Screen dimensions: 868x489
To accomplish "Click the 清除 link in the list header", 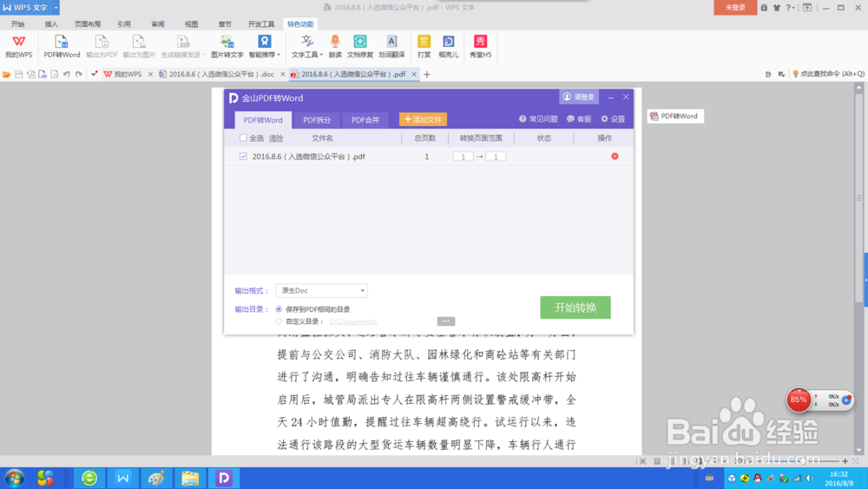I will click(x=276, y=138).
